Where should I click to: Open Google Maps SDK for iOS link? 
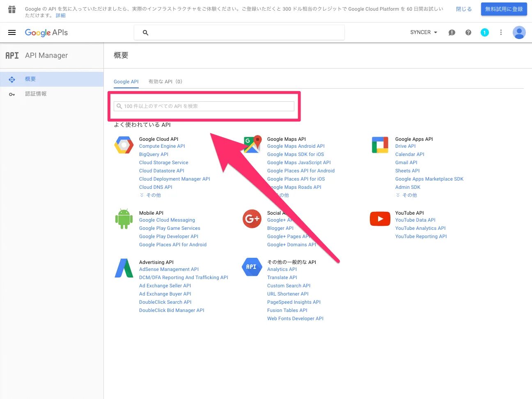(x=296, y=154)
